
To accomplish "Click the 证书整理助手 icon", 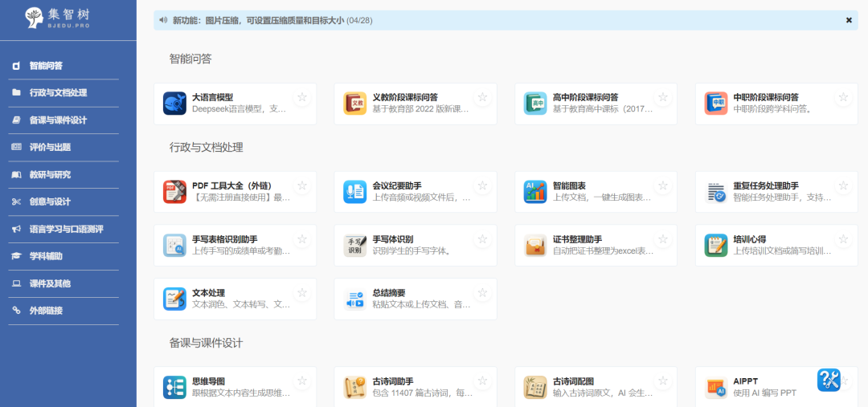I will click(535, 246).
